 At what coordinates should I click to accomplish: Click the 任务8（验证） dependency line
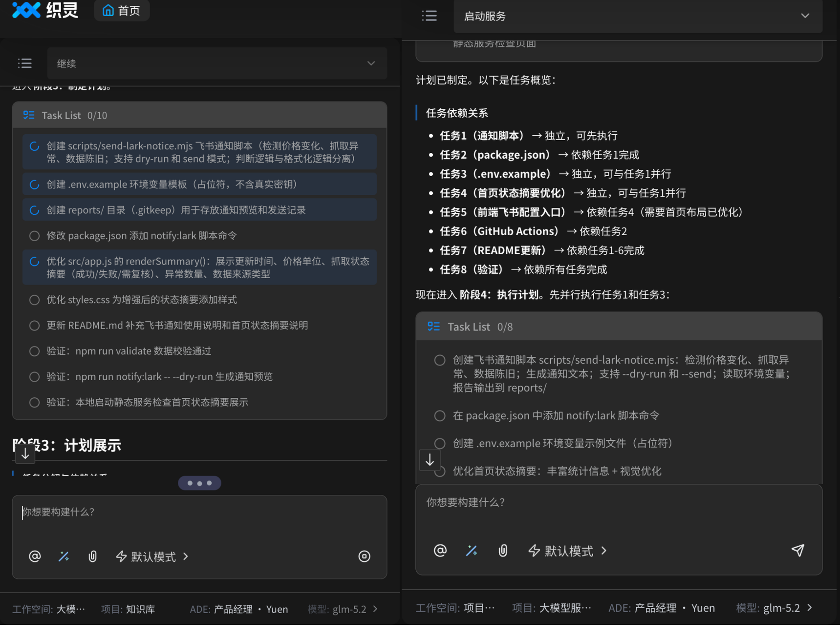(524, 269)
